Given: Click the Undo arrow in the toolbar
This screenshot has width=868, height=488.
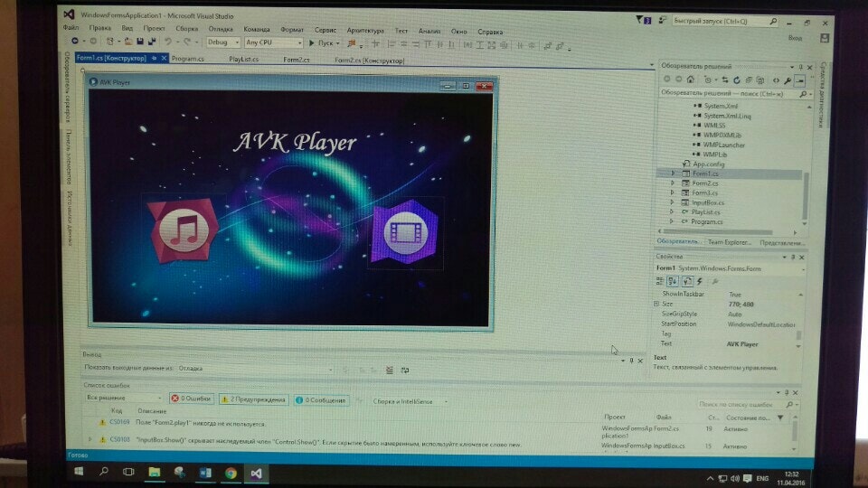Looking at the screenshot, I should point(168,42).
